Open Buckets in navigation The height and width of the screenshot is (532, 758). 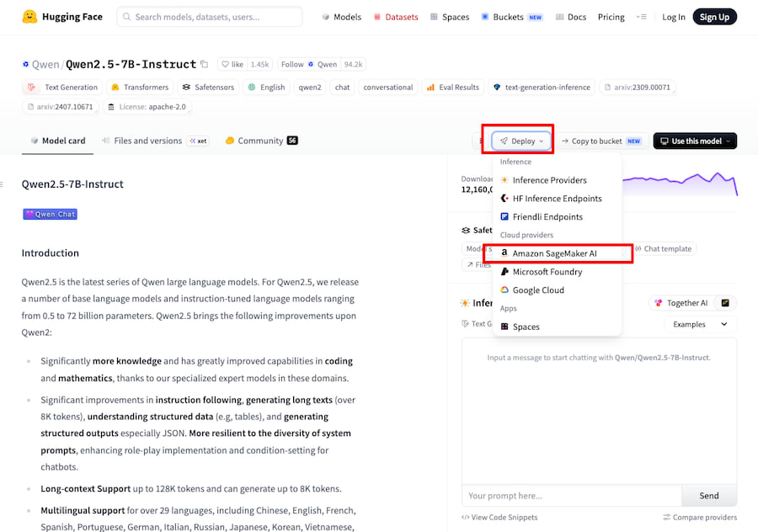click(511, 17)
